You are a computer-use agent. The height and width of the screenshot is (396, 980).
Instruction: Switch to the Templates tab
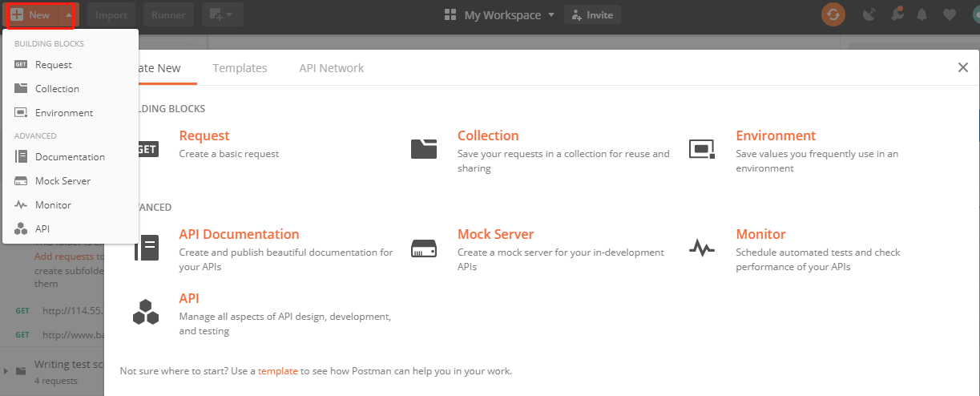click(240, 68)
